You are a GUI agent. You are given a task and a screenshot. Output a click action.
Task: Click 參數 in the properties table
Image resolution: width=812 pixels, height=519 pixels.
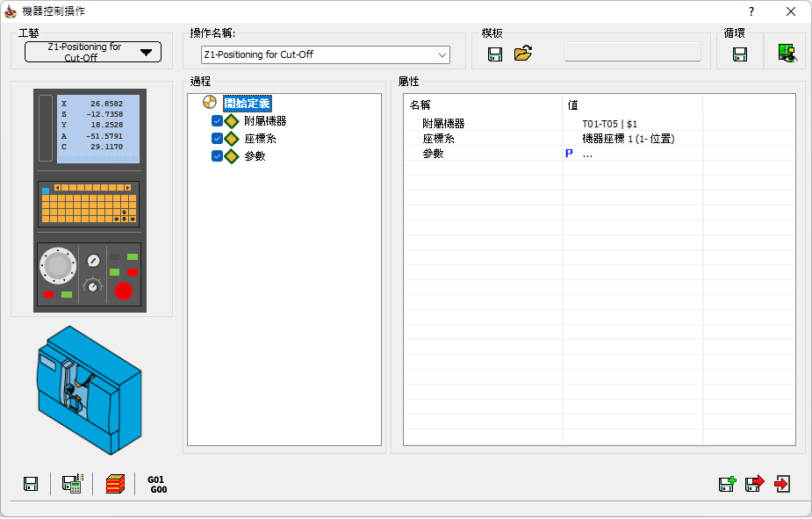click(x=433, y=154)
